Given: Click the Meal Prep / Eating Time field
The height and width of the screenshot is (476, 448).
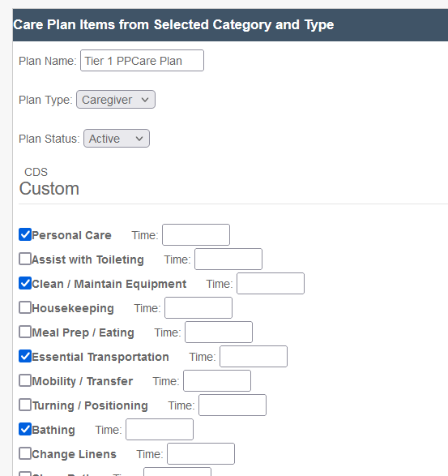Looking at the screenshot, I should (219, 332).
